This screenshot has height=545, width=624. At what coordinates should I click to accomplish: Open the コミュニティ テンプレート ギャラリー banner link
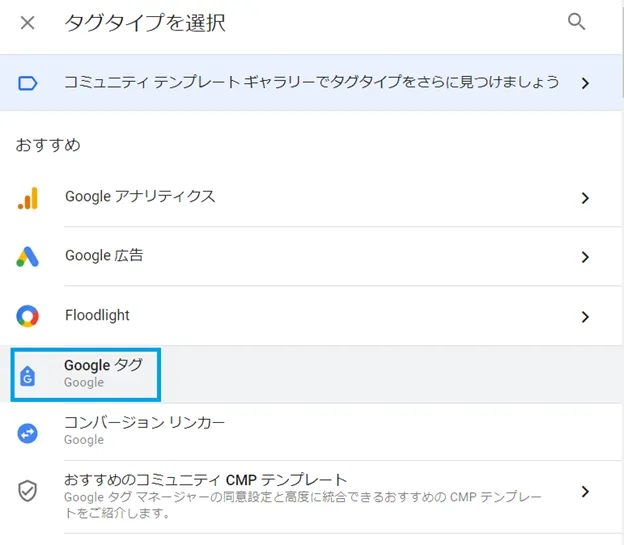pos(311,82)
